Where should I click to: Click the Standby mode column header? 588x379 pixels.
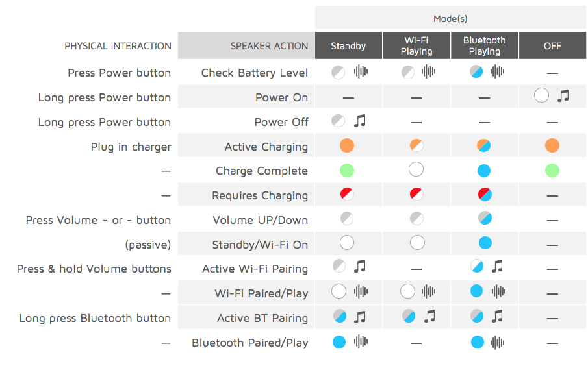348,46
